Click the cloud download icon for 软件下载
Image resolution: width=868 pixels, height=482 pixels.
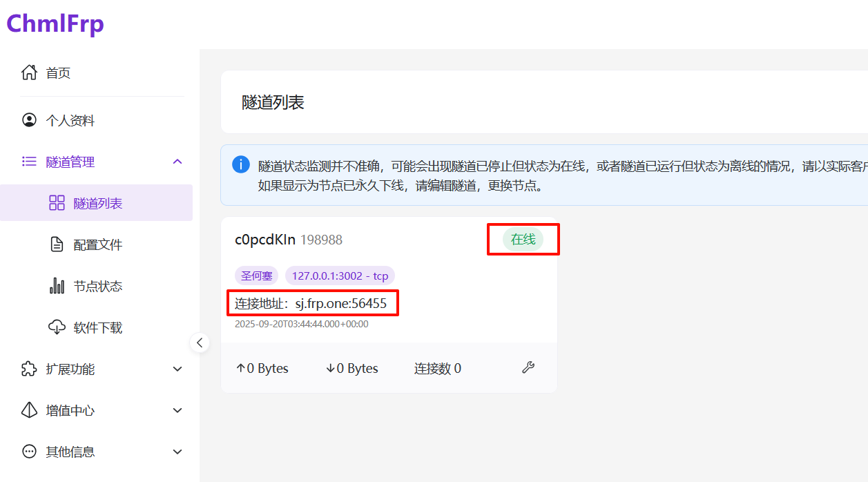tap(57, 327)
